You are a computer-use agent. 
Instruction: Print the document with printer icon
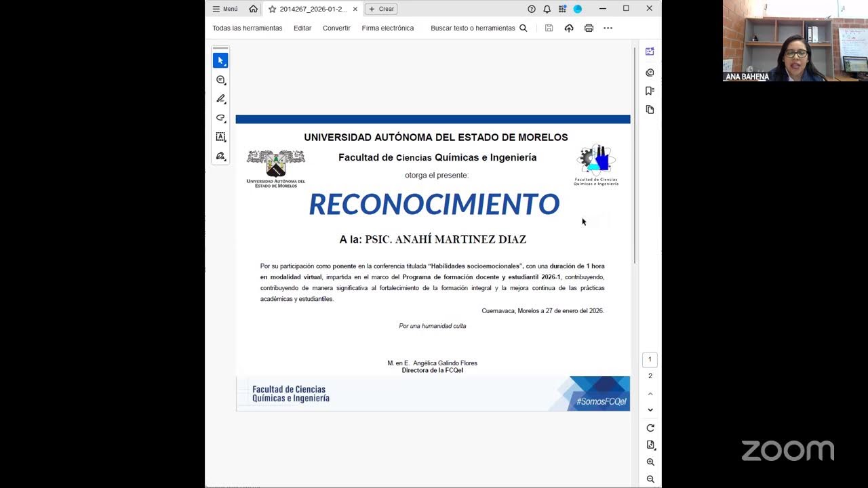(589, 28)
